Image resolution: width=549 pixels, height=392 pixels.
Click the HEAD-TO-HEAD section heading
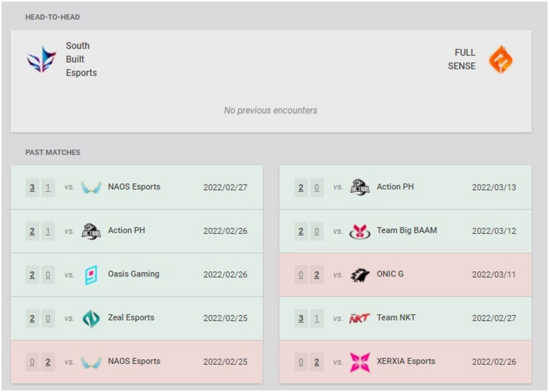click(53, 17)
